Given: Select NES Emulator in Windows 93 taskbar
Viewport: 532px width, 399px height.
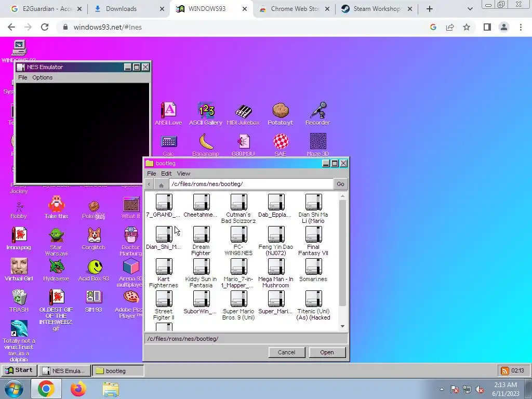Looking at the screenshot, I should (x=65, y=370).
